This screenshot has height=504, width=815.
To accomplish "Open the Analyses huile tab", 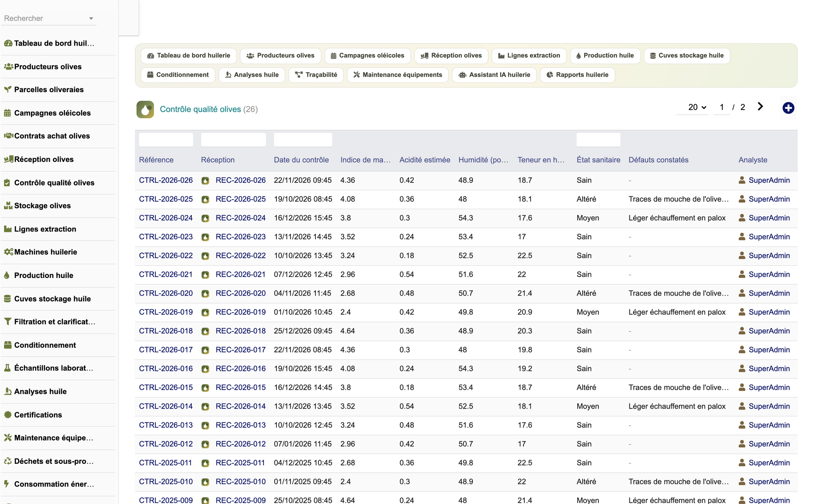I will click(252, 75).
